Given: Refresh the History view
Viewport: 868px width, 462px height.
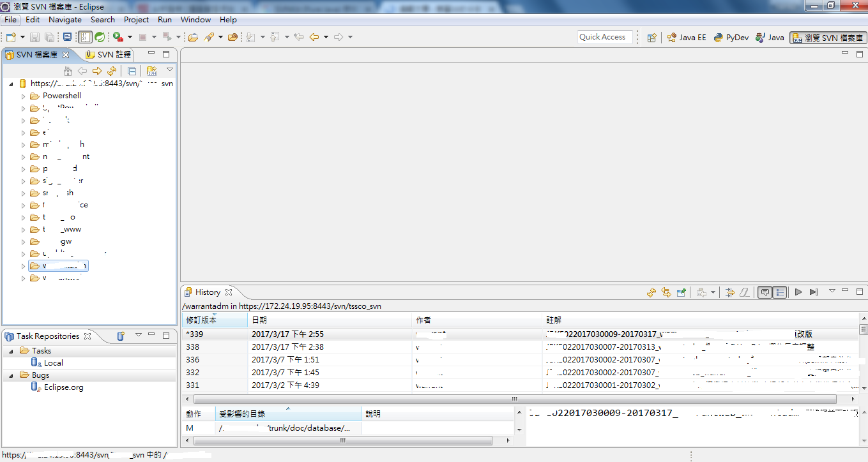Looking at the screenshot, I should pos(651,292).
